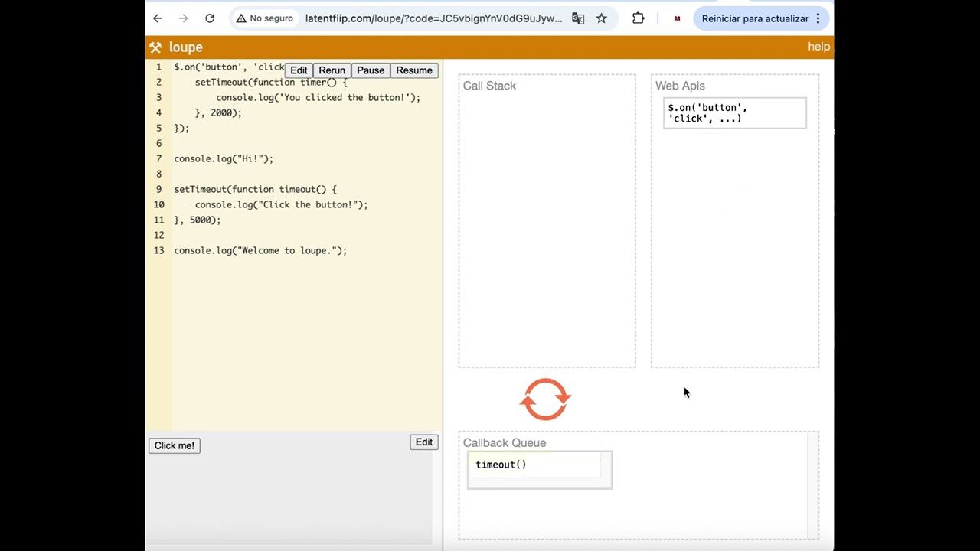The image size is (980, 551).
Task: Click line number 13 in the gutter
Action: pos(158,250)
